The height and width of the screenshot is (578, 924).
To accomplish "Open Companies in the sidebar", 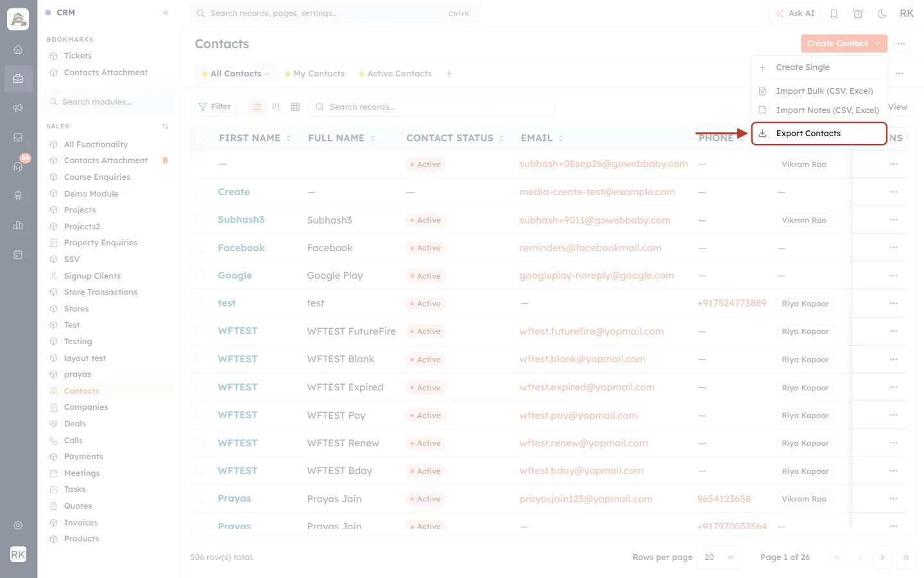I will (86, 407).
